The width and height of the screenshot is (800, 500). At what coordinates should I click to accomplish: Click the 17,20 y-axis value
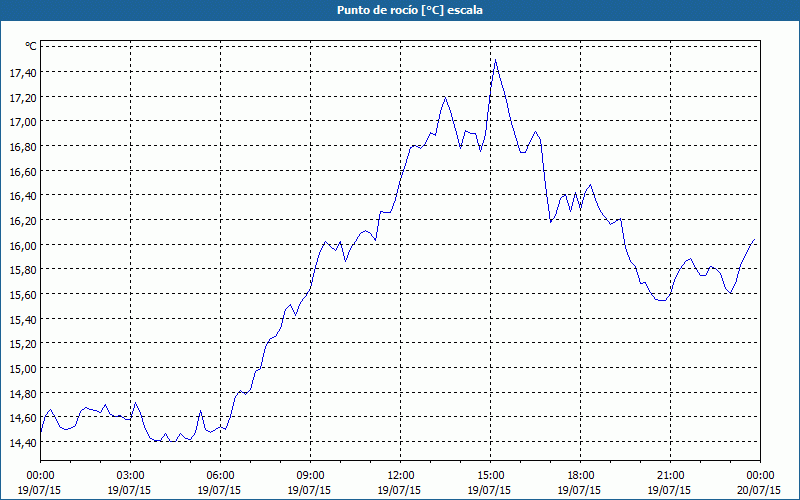point(23,97)
